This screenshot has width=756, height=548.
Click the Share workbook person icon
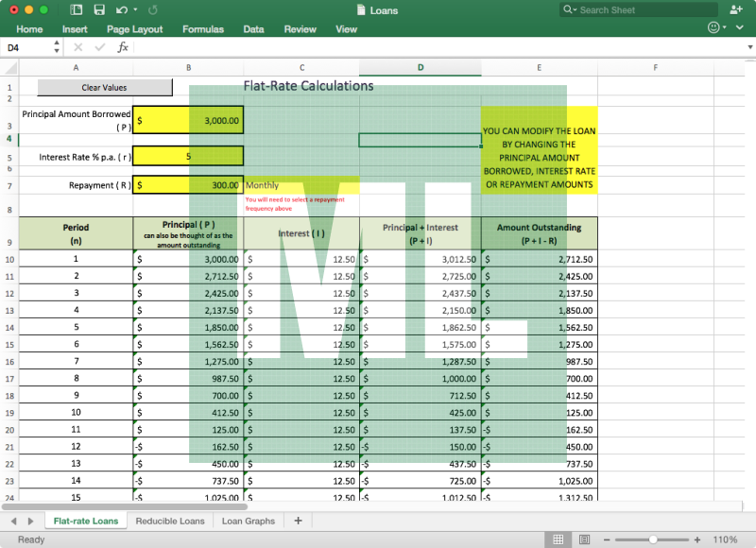[x=736, y=9]
